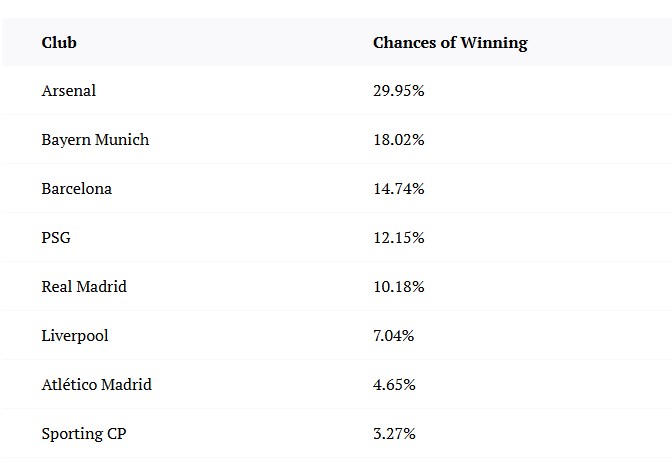Click the 12.15% winning chance
The width and height of the screenshot is (672, 467).
pos(398,238)
